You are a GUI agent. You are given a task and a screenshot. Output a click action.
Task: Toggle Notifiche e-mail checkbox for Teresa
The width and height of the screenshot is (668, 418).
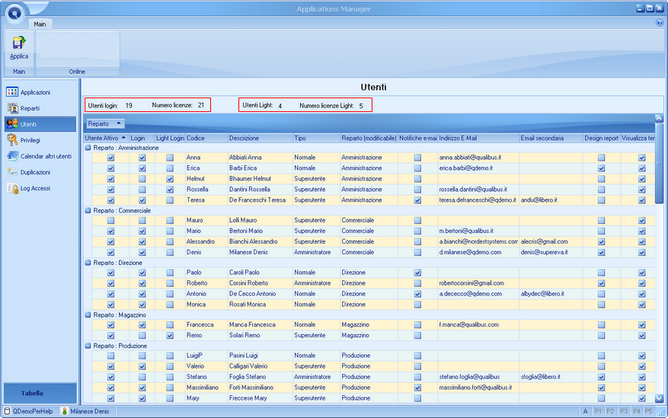[418, 200]
